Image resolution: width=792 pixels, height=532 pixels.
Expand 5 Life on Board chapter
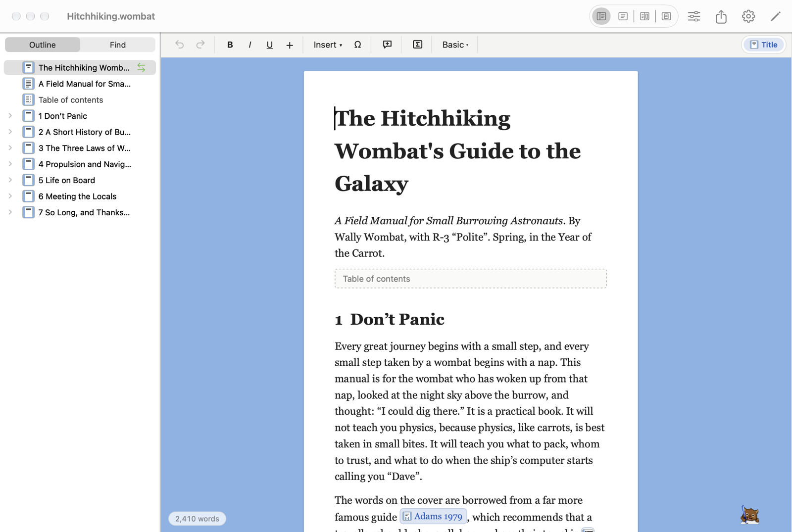pos(10,180)
